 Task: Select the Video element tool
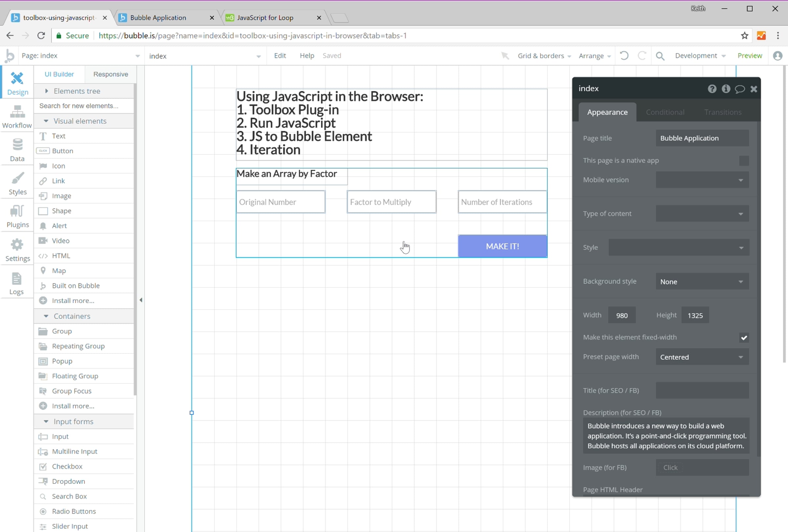(x=83, y=240)
